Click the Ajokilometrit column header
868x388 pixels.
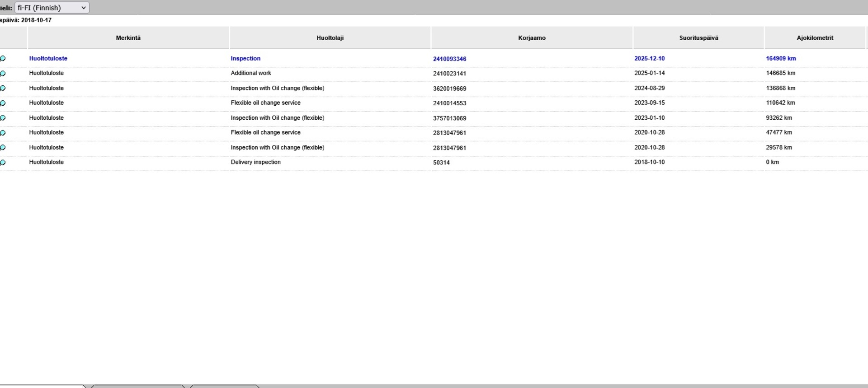pyautogui.click(x=815, y=38)
